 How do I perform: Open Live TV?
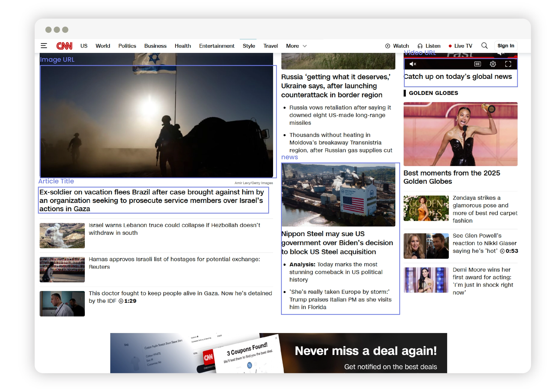[x=460, y=46]
